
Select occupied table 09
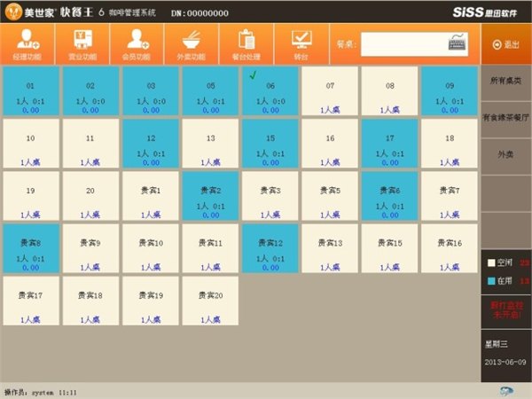click(450, 91)
